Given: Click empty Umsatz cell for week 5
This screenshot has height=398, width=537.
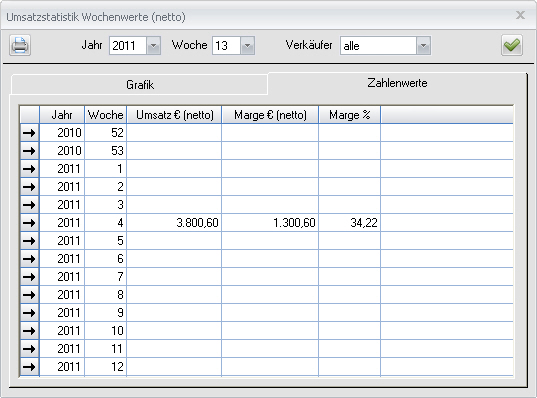Looking at the screenshot, I should (x=174, y=241).
